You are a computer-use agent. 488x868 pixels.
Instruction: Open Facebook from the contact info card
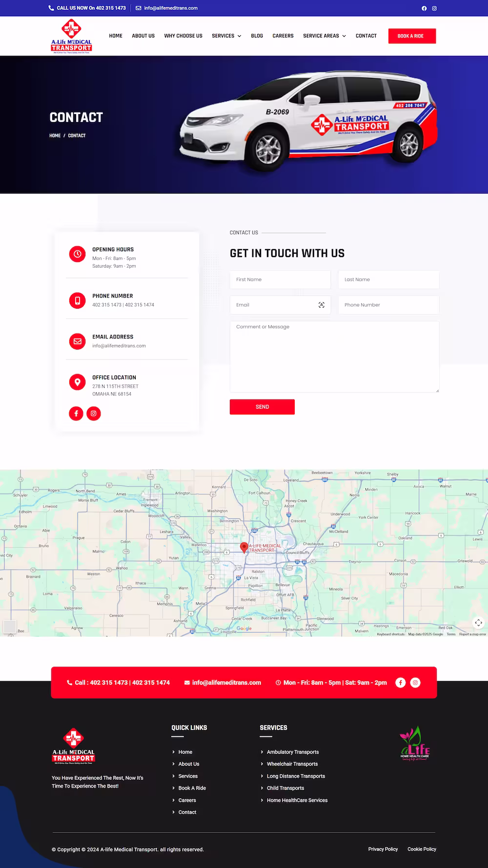[x=76, y=414]
